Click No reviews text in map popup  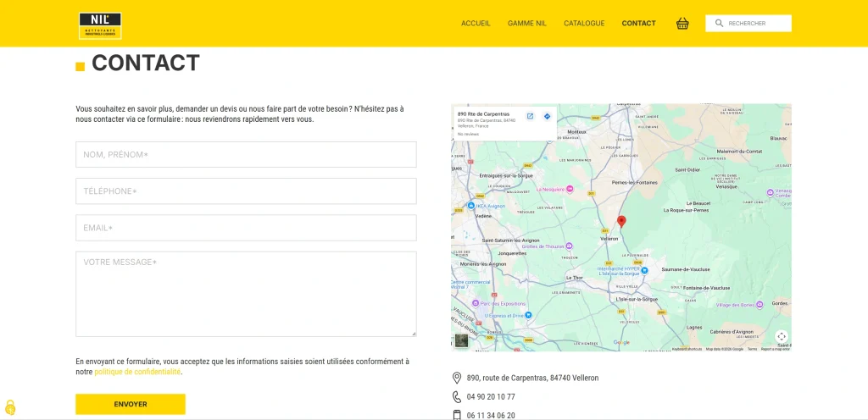[x=468, y=134]
